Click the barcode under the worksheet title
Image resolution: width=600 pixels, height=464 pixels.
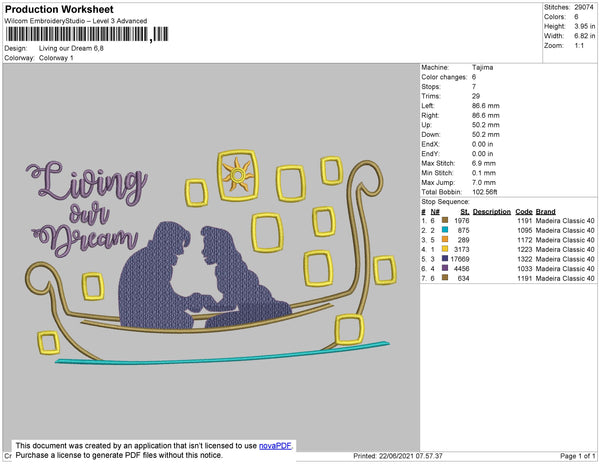point(87,34)
